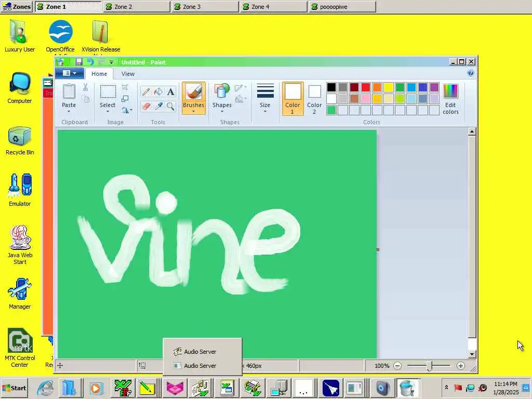Choose the Text tool (A)
This screenshot has height=399, width=532.
point(170,91)
